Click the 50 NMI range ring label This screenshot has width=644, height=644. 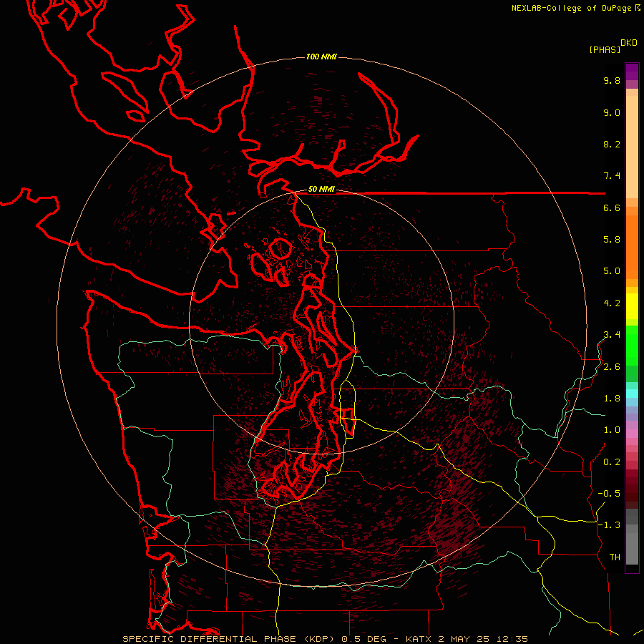(321, 190)
